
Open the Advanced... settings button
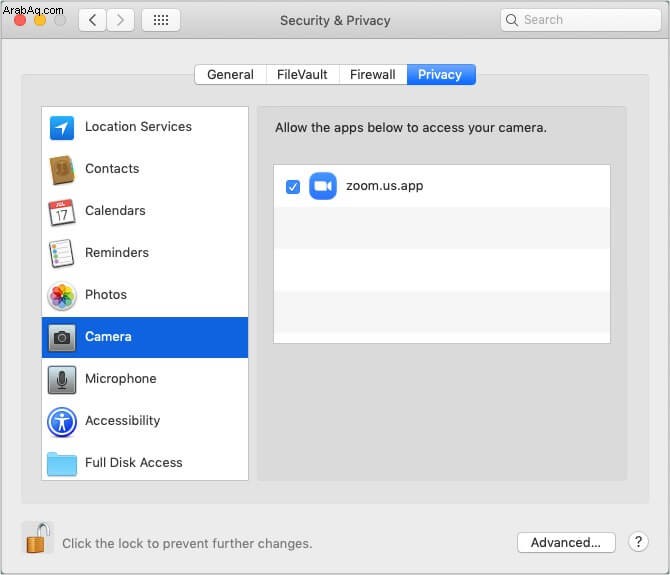coord(566,543)
